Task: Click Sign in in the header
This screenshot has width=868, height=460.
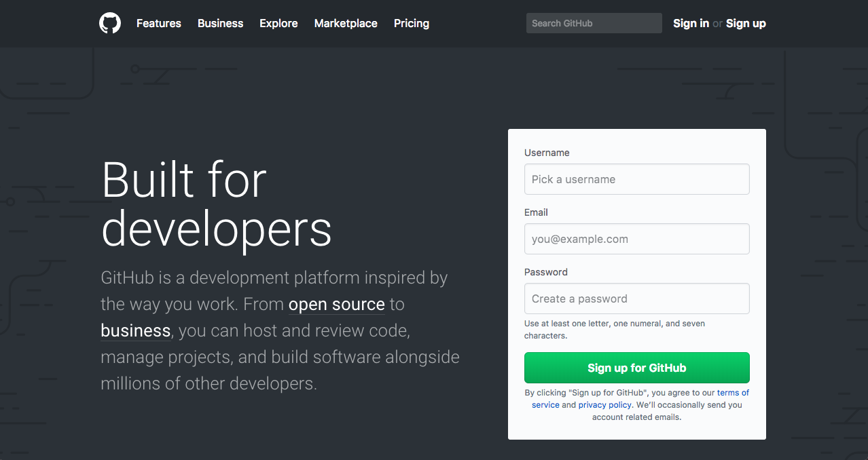Action: pos(691,23)
